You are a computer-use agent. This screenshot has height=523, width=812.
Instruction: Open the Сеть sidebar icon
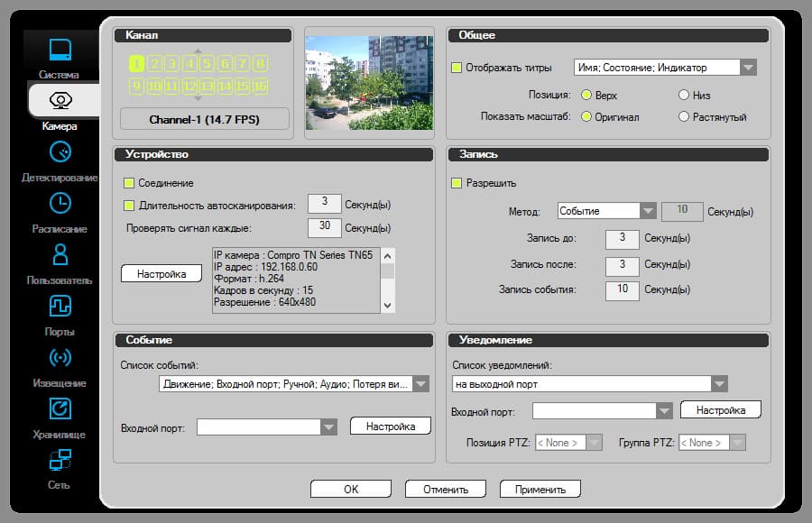point(60,459)
